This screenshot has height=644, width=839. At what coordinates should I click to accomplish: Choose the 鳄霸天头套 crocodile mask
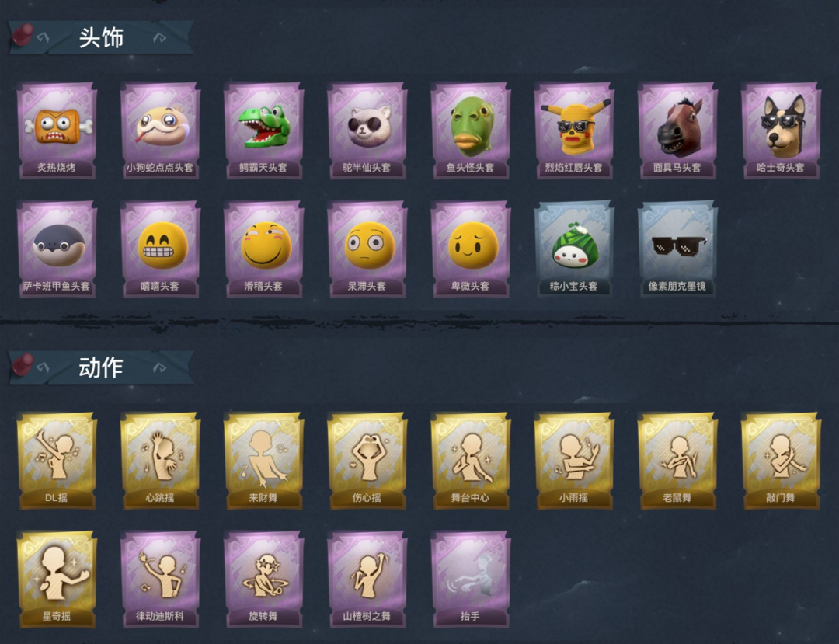(x=264, y=130)
